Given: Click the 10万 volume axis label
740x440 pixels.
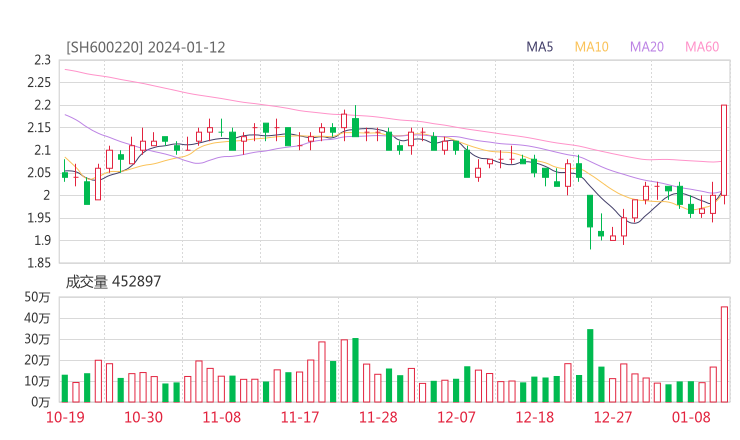Looking at the screenshot, I should pos(37,381).
